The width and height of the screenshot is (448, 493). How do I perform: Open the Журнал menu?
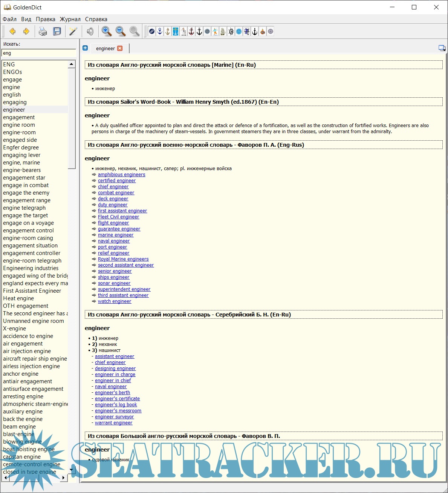coord(70,19)
